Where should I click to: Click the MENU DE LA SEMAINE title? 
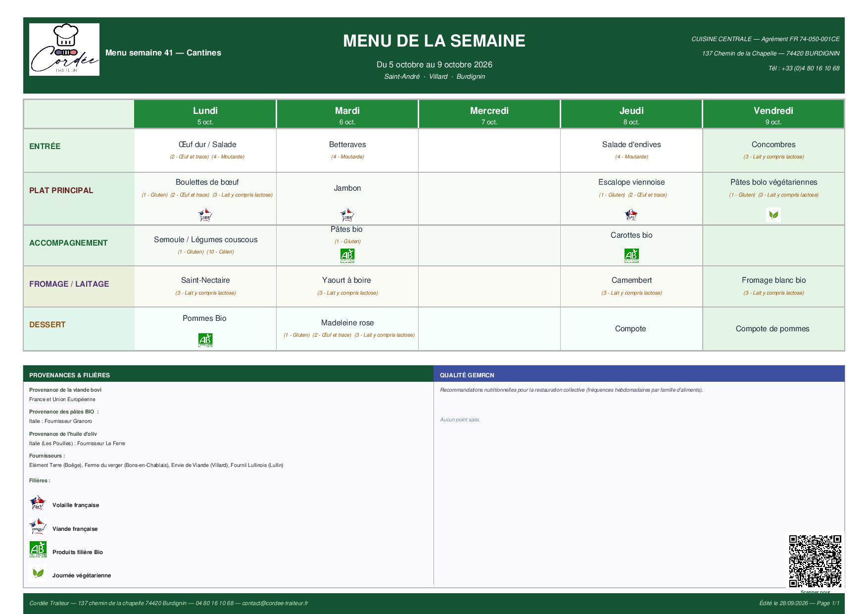tap(434, 41)
